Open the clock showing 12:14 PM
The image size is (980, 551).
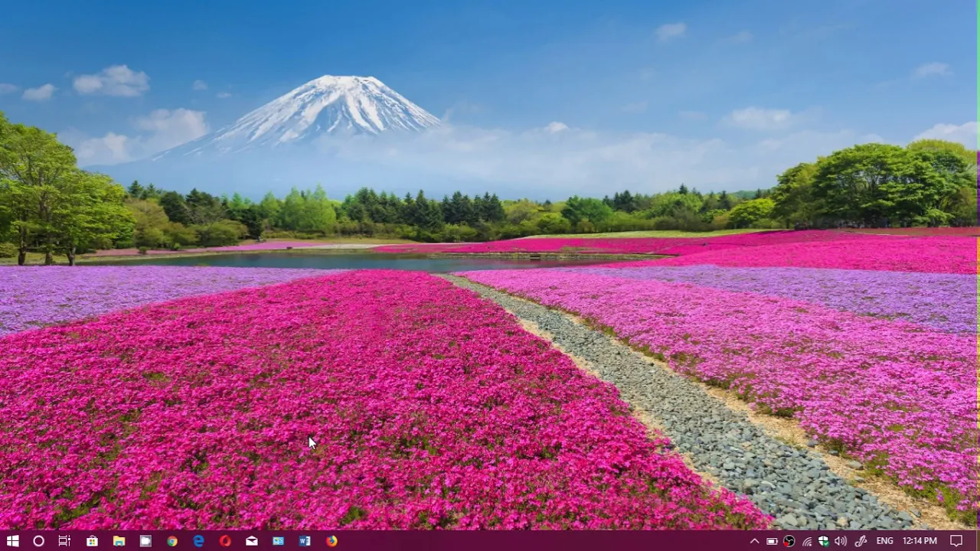[x=920, y=541]
